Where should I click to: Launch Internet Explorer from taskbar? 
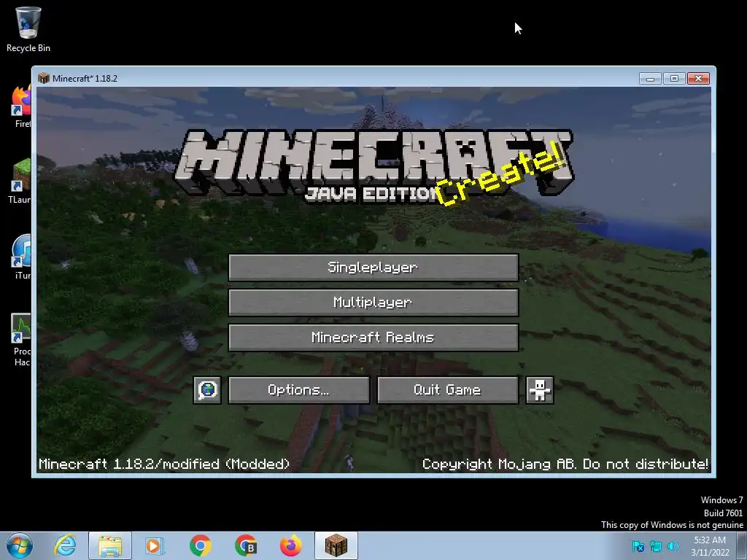65,545
